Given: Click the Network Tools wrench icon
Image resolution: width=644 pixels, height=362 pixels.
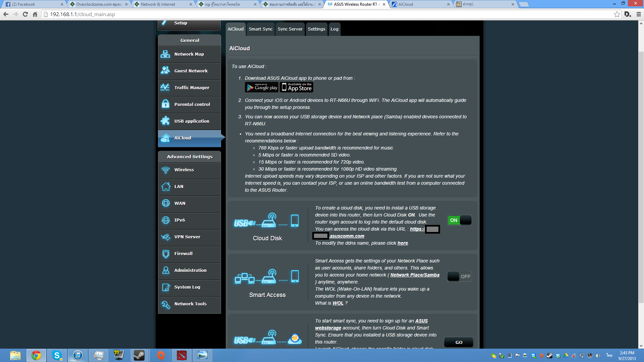Looking at the screenshot, I should pyautogui.click(x=165, y=304).
